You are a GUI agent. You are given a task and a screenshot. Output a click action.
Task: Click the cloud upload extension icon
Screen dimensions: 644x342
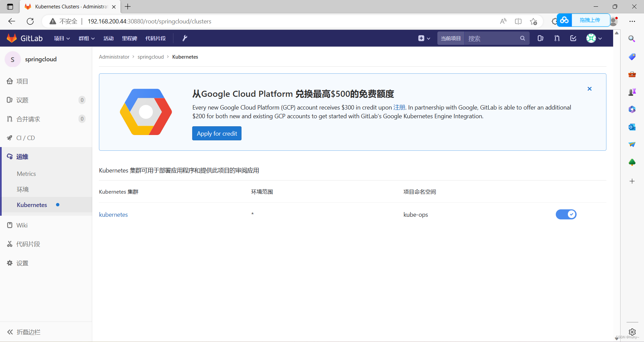tap(565, 20)
